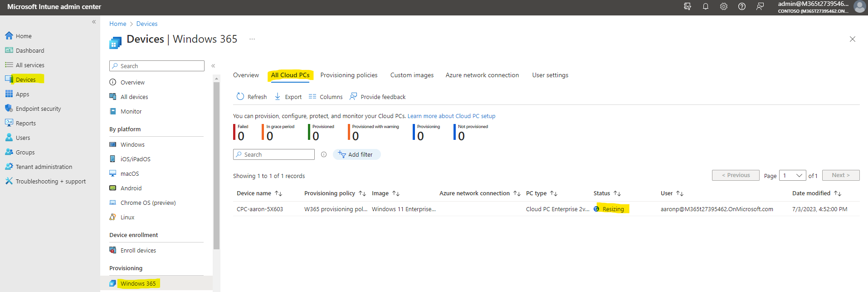Switch to Custom images tab
This screenshot has height=292, width=868.
[x=412, y=75]
